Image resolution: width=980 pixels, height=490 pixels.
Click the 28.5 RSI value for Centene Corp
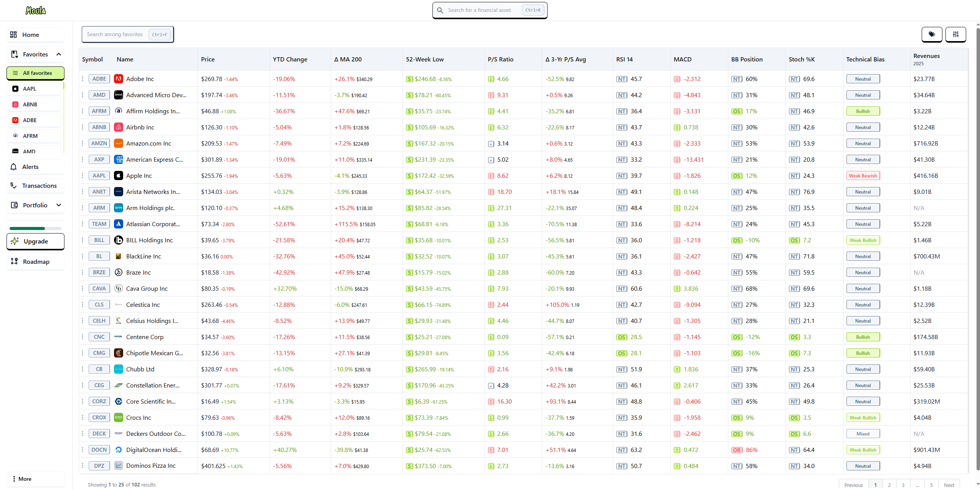click(636, 337)
